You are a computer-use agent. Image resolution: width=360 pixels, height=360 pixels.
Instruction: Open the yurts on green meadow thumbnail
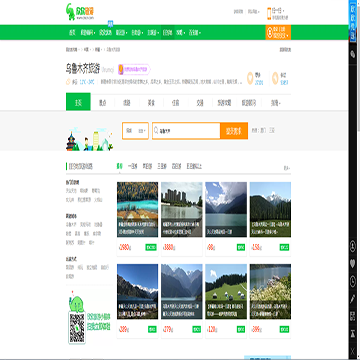coord(226,292)
